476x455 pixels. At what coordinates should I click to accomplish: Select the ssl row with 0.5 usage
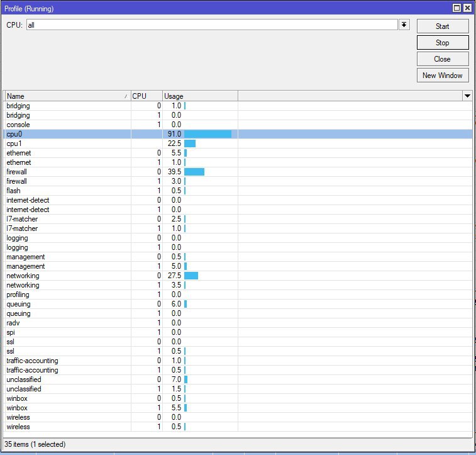coord(238,351)
